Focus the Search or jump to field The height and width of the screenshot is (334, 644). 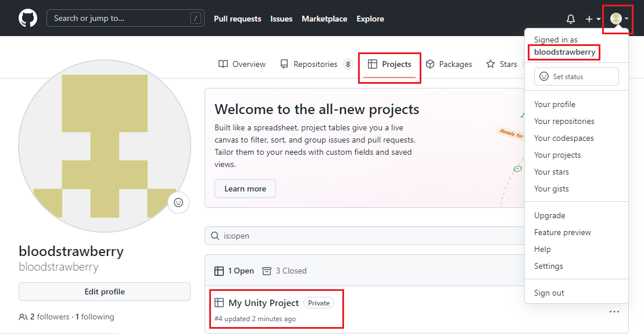[126, 18]
